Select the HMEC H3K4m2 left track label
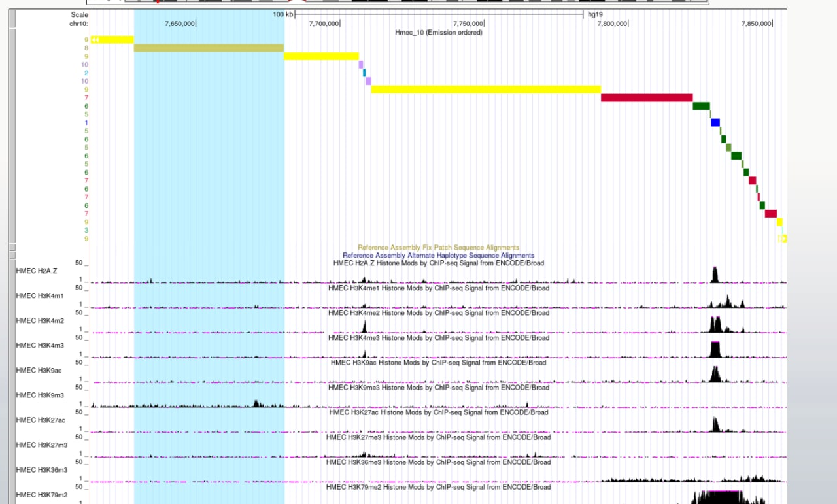837x504 pixels. click(39, 320)
